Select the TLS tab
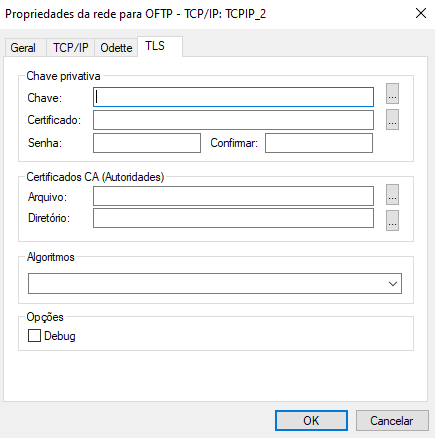Image resolution: width=435 pixels, height=438 pixels. coord(155,46)
